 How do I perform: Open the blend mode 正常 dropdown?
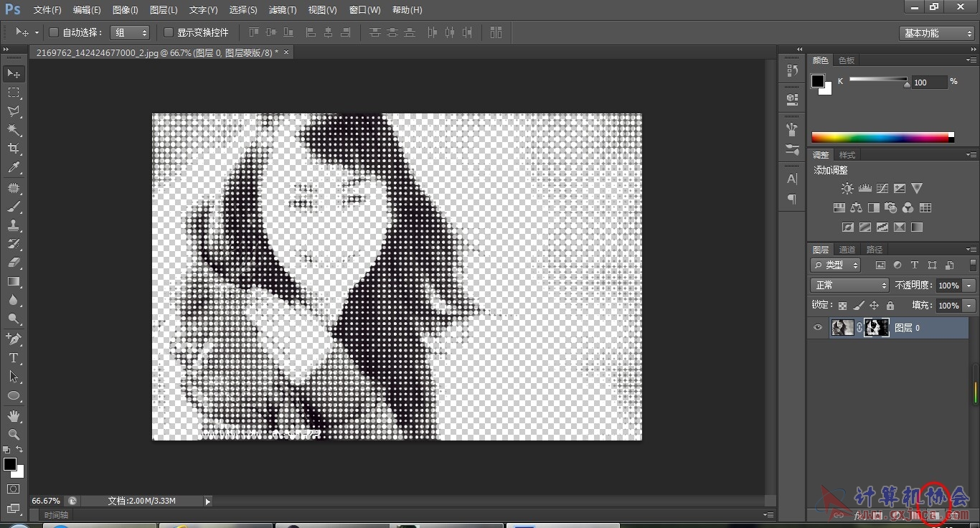point(849,286)
